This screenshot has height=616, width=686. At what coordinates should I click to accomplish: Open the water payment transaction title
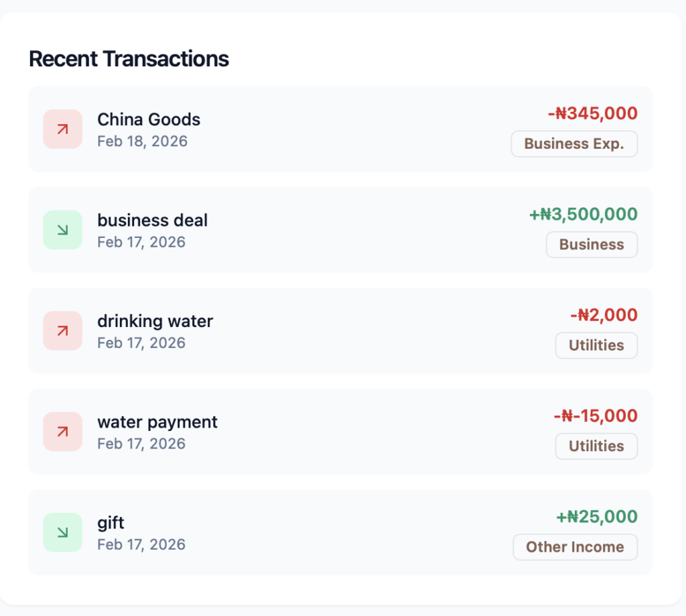pos(157,422)
